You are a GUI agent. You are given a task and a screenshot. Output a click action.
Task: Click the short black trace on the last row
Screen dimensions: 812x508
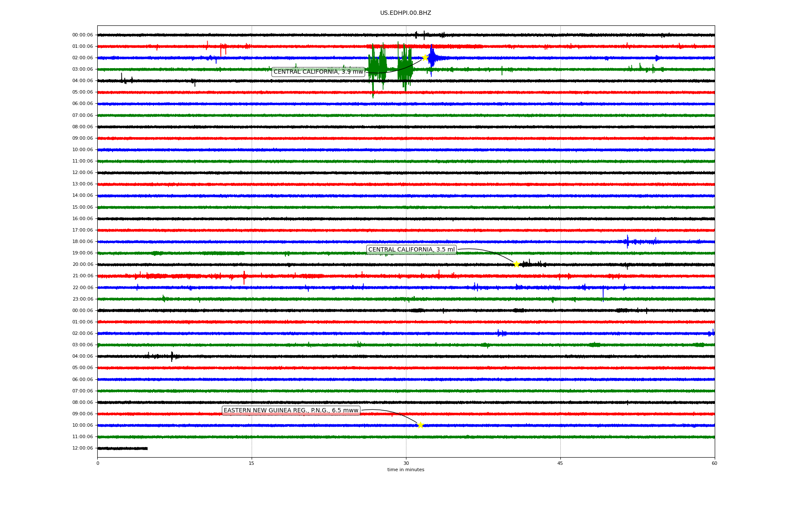(122, 448)
